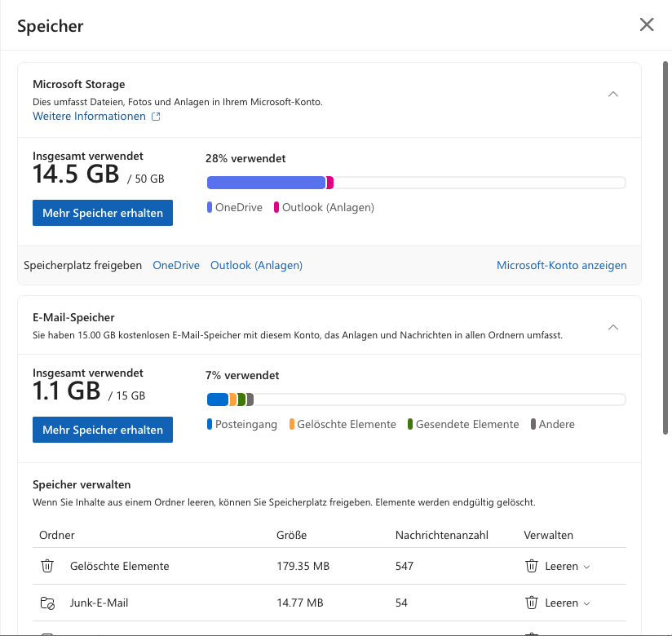Collapse the E-Mail-Speicher section
The width and height of the screenshot is (672, 636).
(613, 327)
